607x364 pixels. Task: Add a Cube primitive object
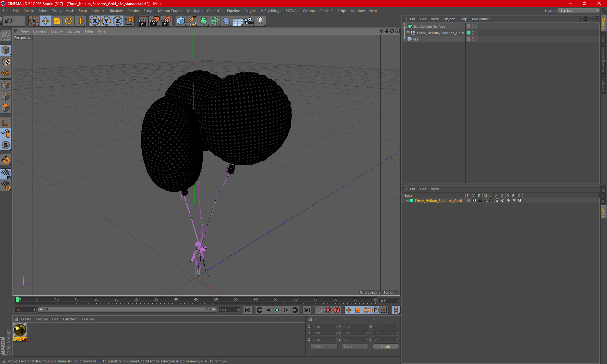pyautogui.click(x=181, y=21)
